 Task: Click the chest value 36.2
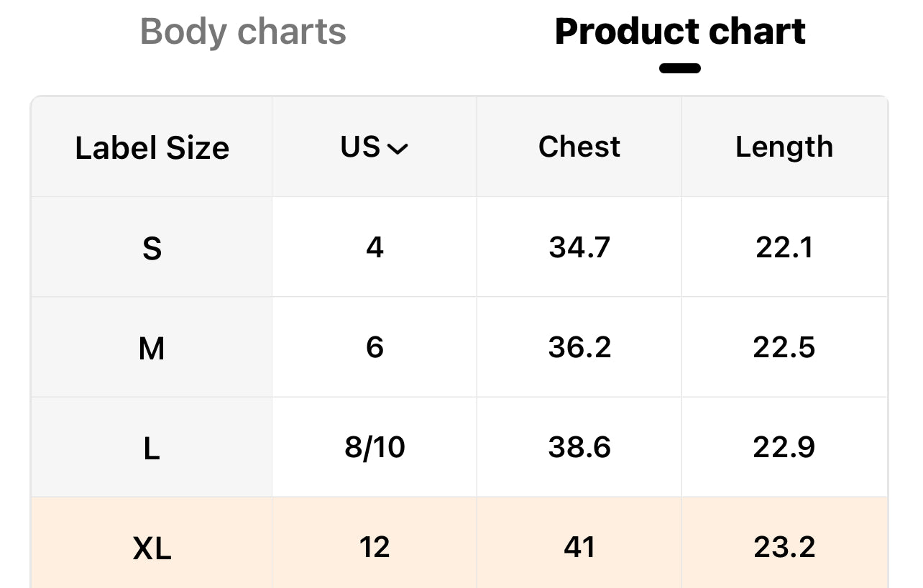[x=579, y=347]
